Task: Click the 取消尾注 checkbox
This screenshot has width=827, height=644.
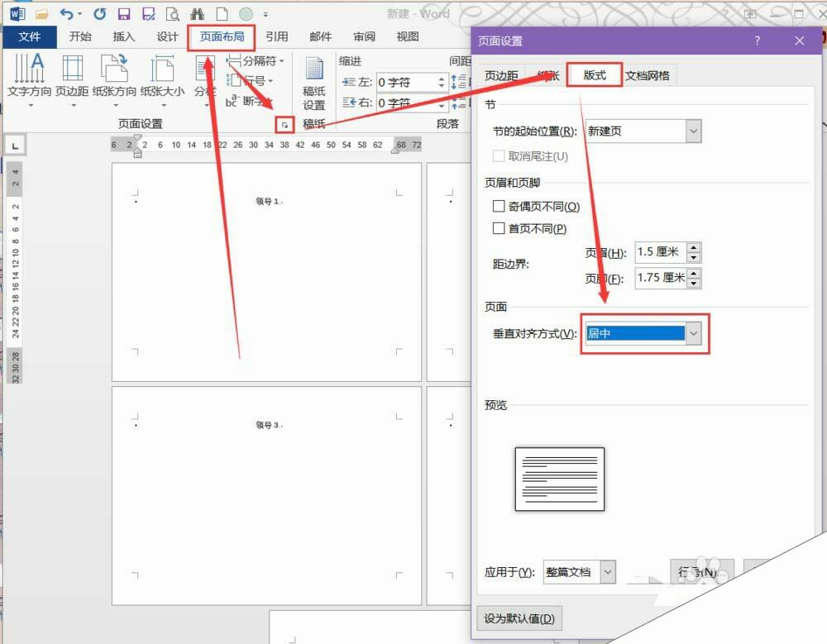Action: (x=499, y=155)
